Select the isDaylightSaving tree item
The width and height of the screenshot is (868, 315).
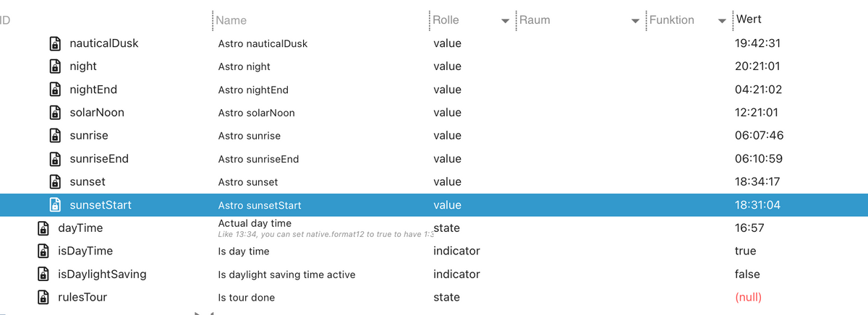coord(102,275)
